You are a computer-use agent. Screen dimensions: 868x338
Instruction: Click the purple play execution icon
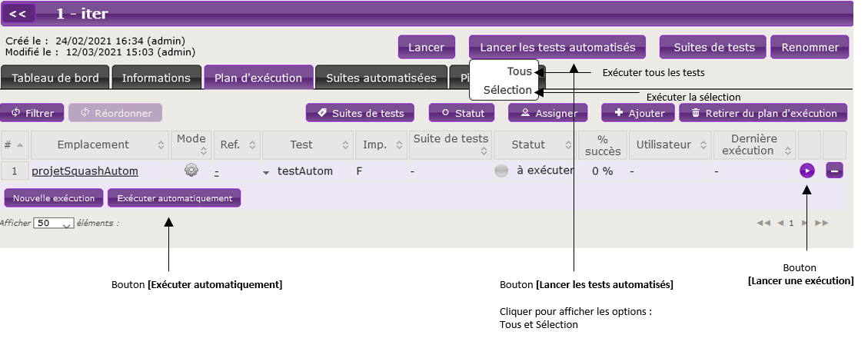coord(807,171)
